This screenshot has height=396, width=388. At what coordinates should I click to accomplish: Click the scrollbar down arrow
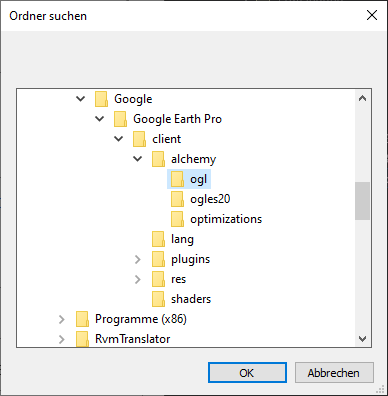click(x=362, y=339)
